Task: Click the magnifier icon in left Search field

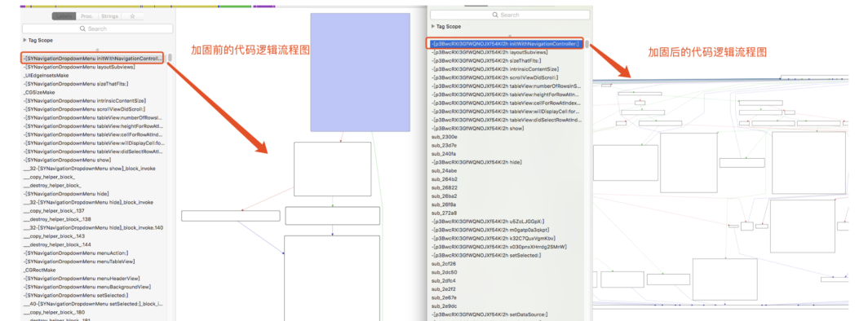Action: point(83,29)
